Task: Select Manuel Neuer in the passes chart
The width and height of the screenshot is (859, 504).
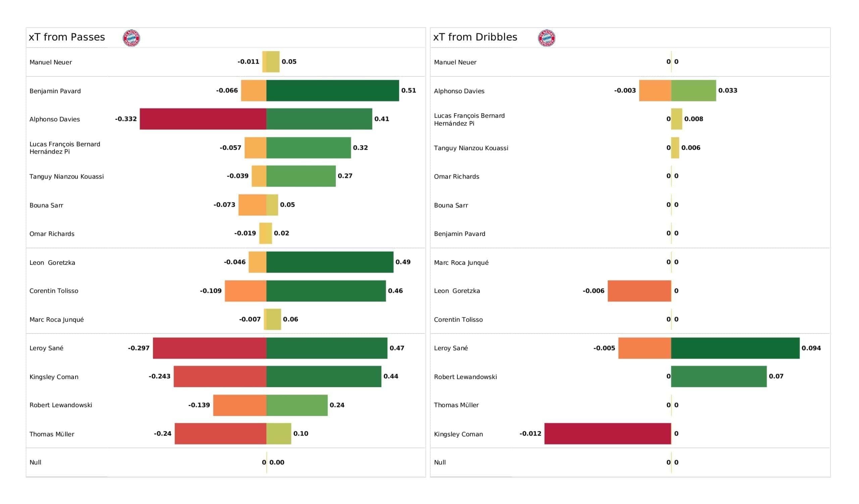Action: (x=51, y=62)
